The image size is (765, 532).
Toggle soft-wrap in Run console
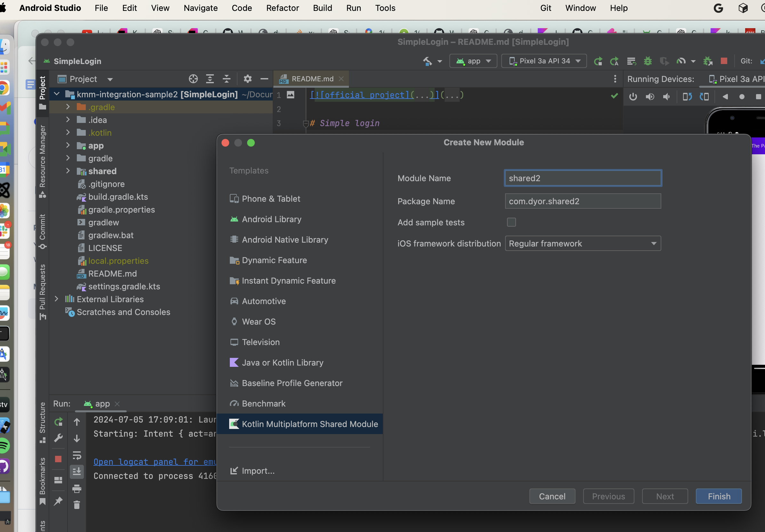click(76, 455)
